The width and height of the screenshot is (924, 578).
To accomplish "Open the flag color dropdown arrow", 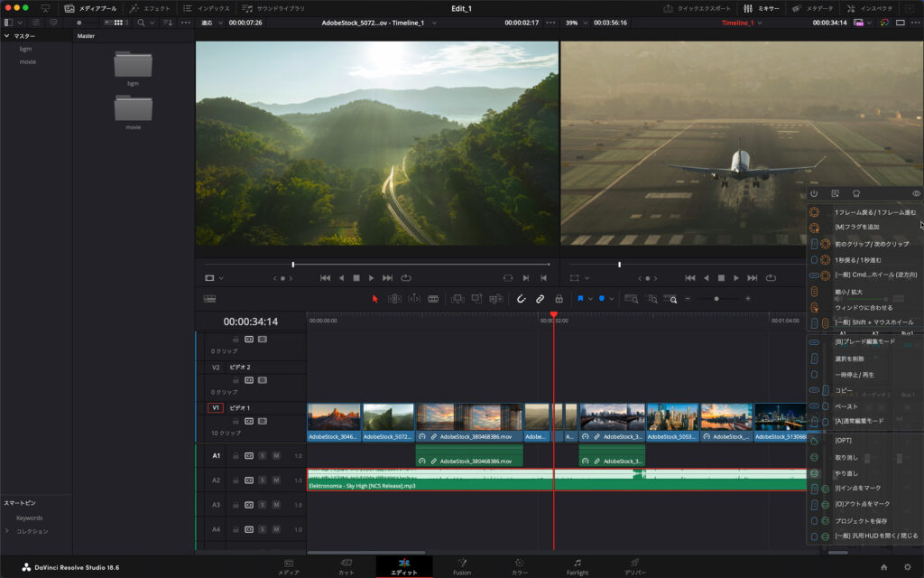I will 590,299.
